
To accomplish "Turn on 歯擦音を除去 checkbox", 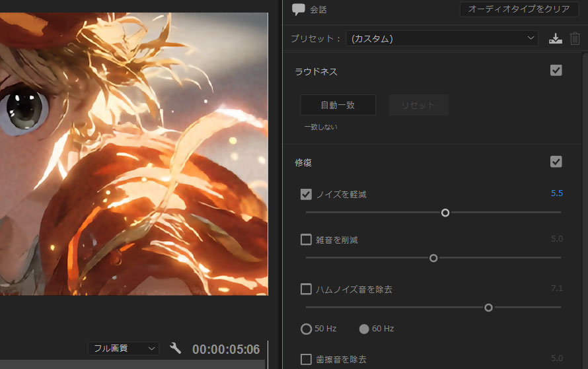I will click(x=306, y=359).
